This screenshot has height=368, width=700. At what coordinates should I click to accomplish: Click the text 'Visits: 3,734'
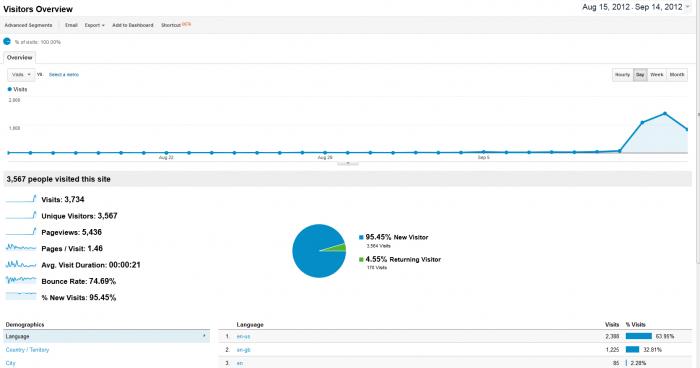(x=63, y=200)
